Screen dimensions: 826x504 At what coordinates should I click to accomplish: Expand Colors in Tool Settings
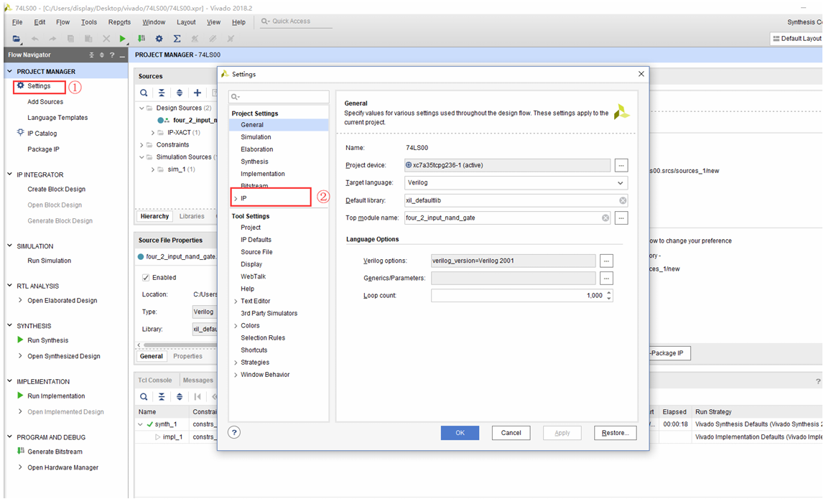click(x=236, y=326)
